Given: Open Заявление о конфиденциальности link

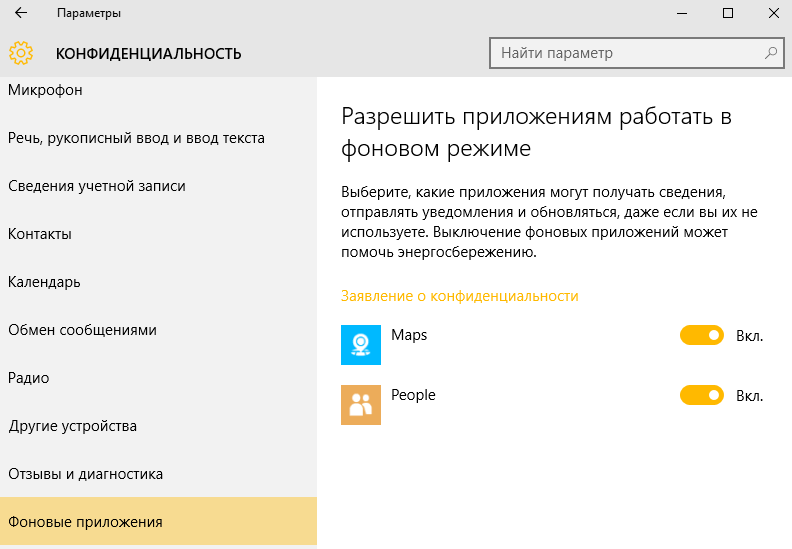Looking at the screenshot, I should click(x=460, y=296).
